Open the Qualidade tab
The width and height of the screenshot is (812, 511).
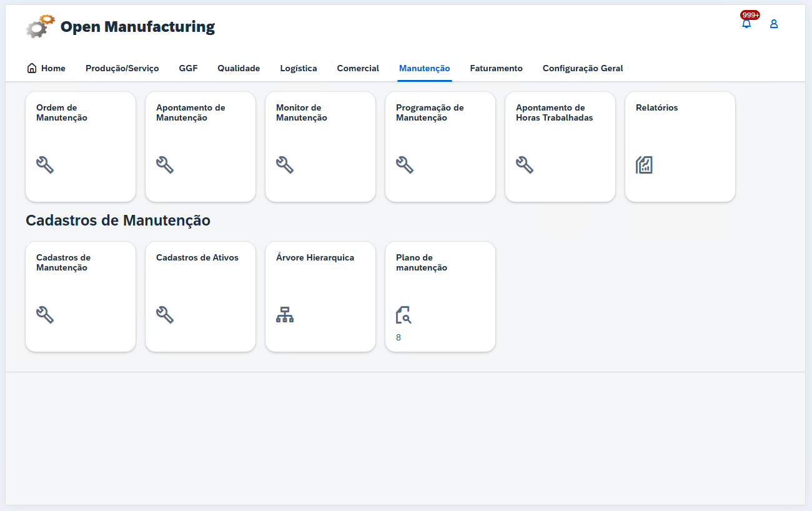tap(239, 68)
